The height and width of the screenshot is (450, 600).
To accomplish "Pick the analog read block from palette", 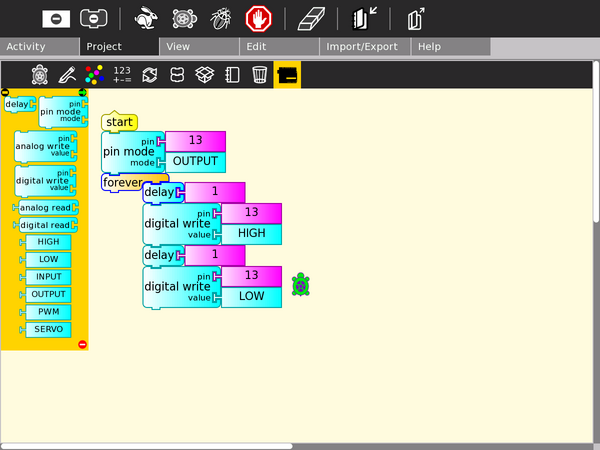I will coord(47,208).
